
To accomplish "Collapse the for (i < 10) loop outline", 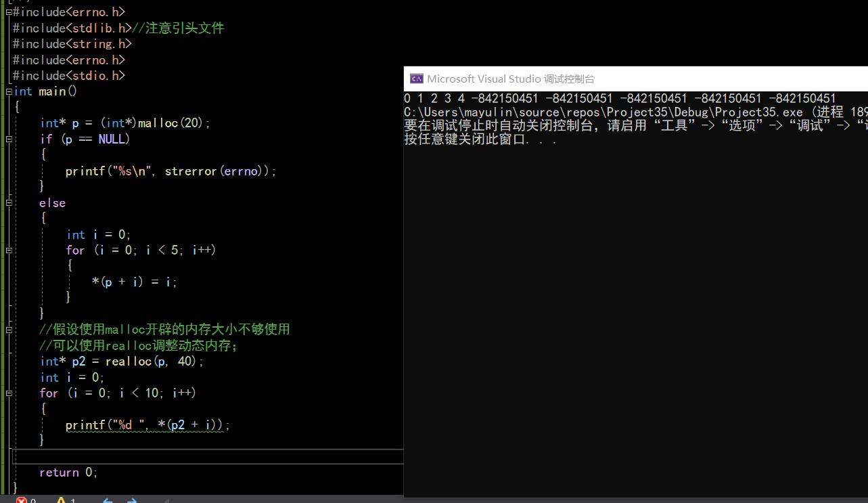I will (9, 393).
